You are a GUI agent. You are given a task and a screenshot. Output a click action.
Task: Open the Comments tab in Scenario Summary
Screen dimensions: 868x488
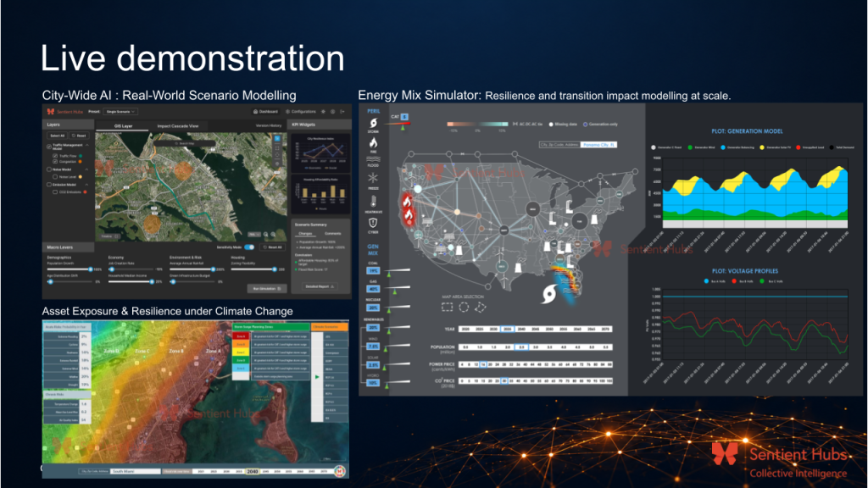tap(332, 234)
